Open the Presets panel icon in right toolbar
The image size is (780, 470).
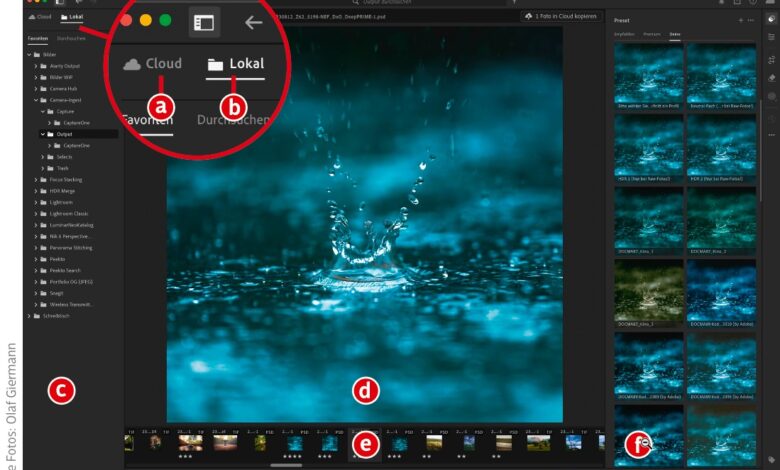(x=772, y=19)
